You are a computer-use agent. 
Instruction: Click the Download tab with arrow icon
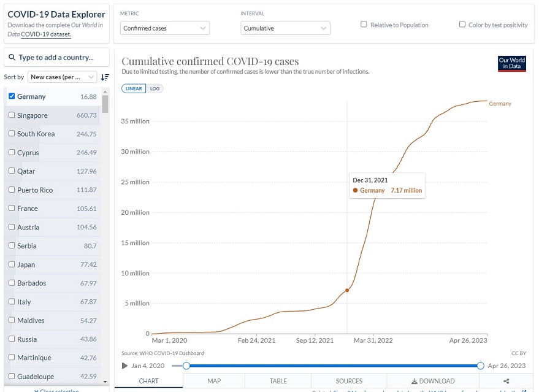[x=433, y=381]
